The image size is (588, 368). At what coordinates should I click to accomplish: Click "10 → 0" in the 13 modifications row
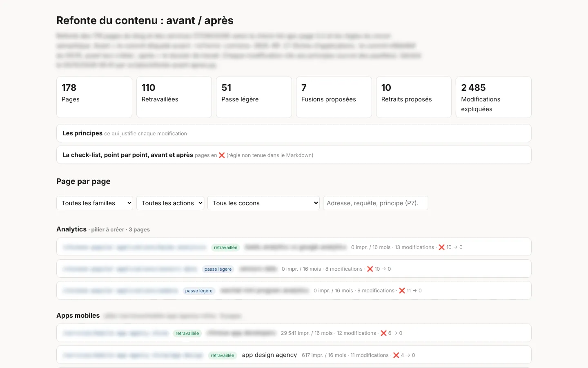point(454,247)
